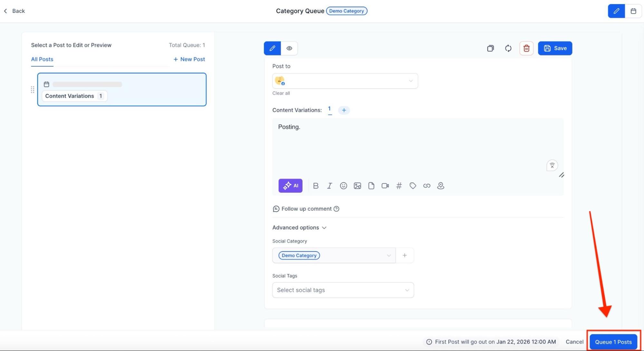Click the insert link icon

(x=427, y=186)
